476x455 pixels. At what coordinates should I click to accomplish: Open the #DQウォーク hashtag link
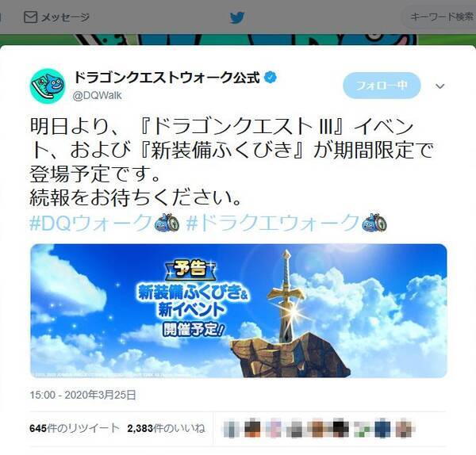point(91,223)
